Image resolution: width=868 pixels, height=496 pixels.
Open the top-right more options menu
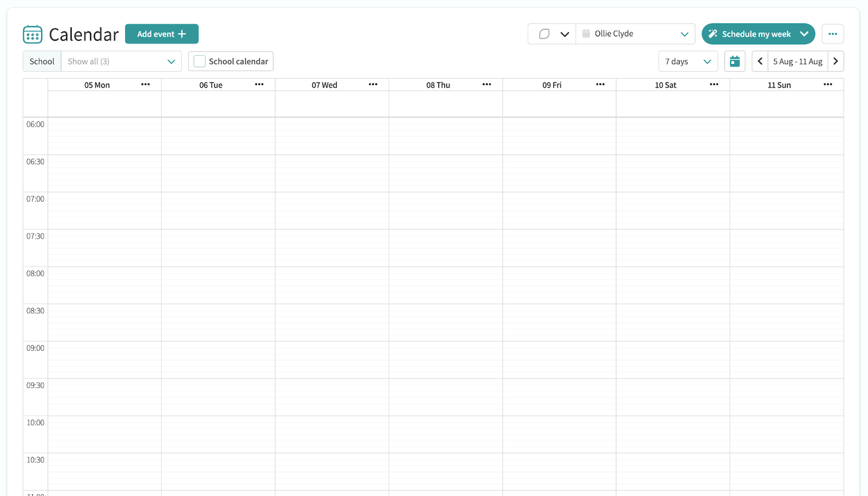pyautogui.click(x=832, y=34)
